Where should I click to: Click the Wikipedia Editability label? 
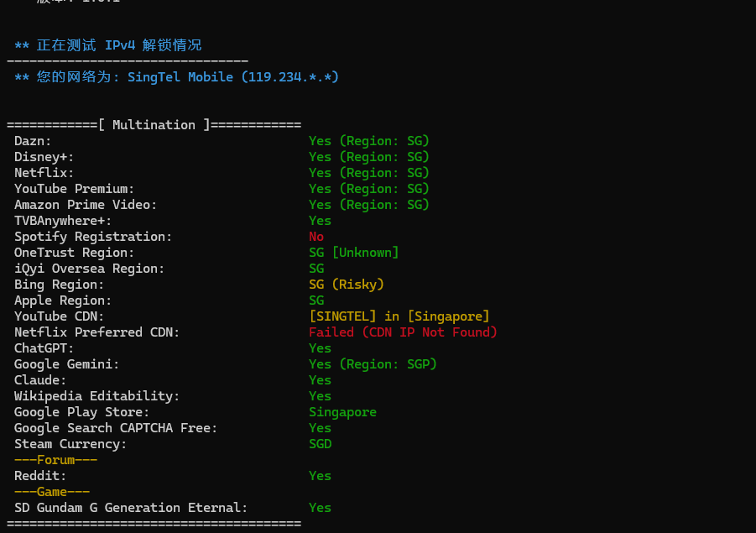click(96, 396)
